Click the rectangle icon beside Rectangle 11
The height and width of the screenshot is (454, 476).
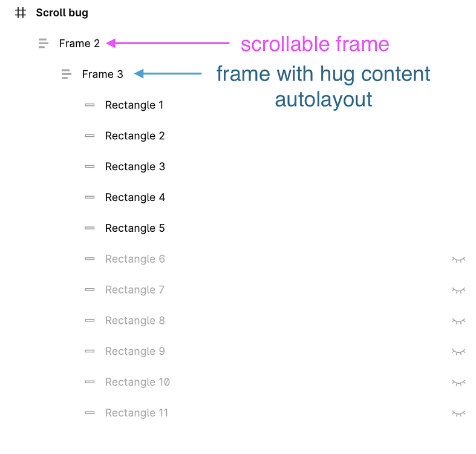(90, 413)
